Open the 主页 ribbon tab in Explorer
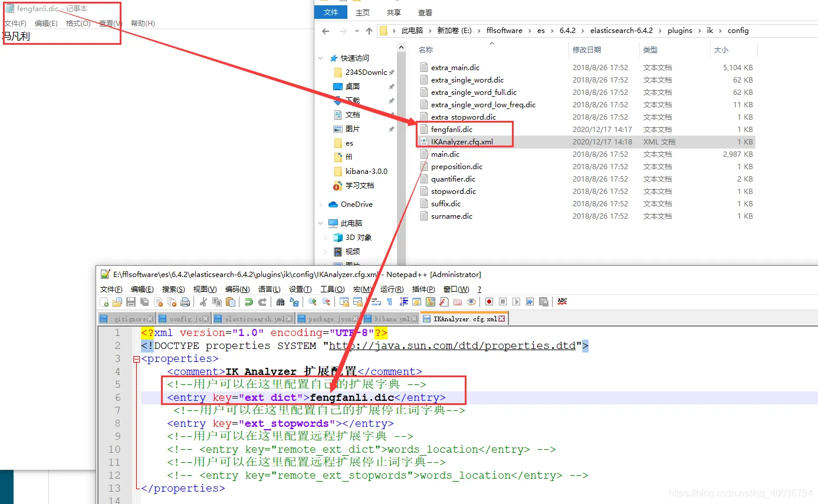Screen dimensions: 818x504 click(363, 12)
